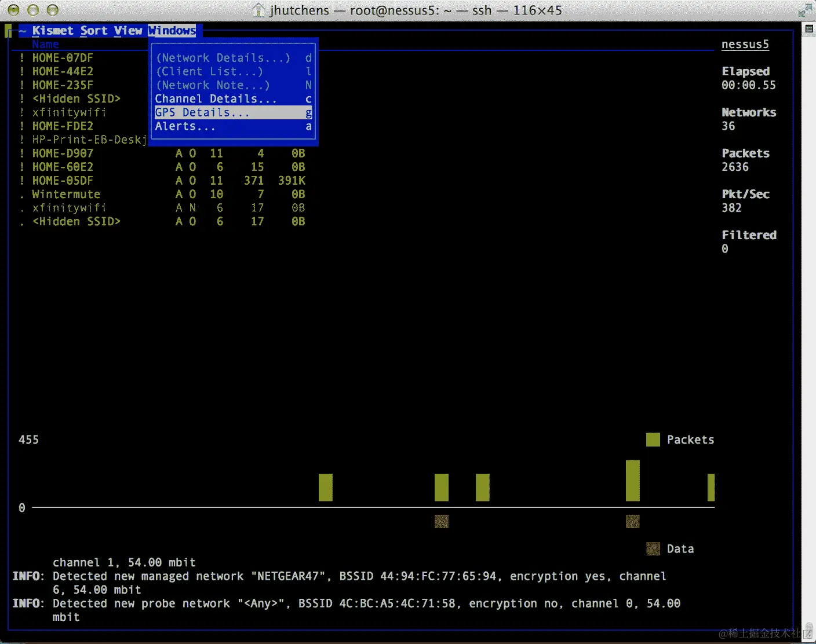816x644 pixels.
Task: Click the 455 graph scale label
Action: [28, 440]
